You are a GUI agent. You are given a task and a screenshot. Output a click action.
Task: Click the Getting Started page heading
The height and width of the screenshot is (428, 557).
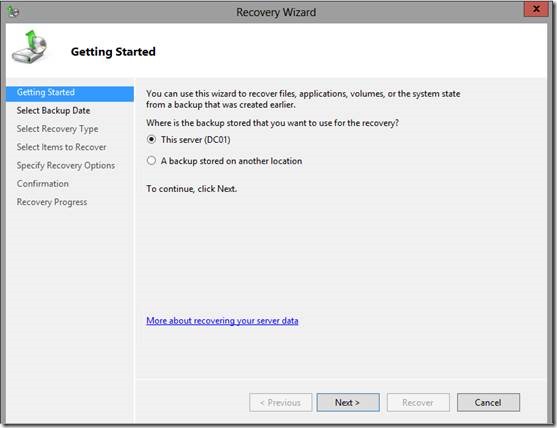(x=113, y=52)
